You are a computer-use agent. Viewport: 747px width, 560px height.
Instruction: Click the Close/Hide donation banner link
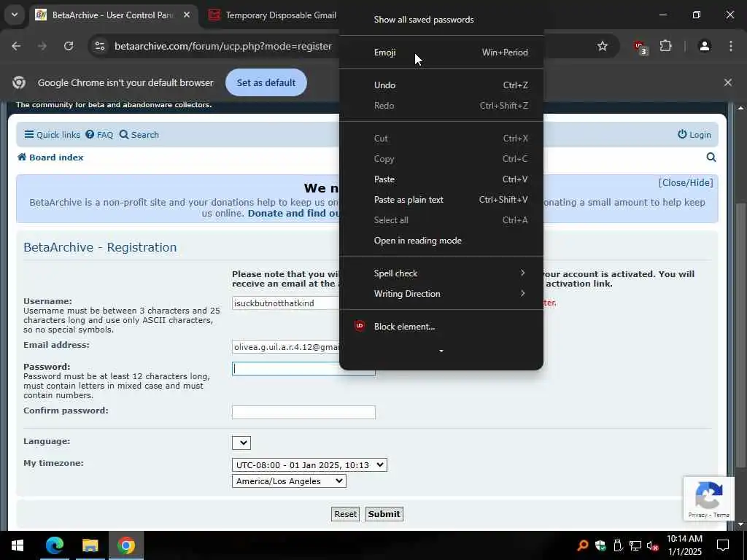pyautogui.click(x=686, y=183)
